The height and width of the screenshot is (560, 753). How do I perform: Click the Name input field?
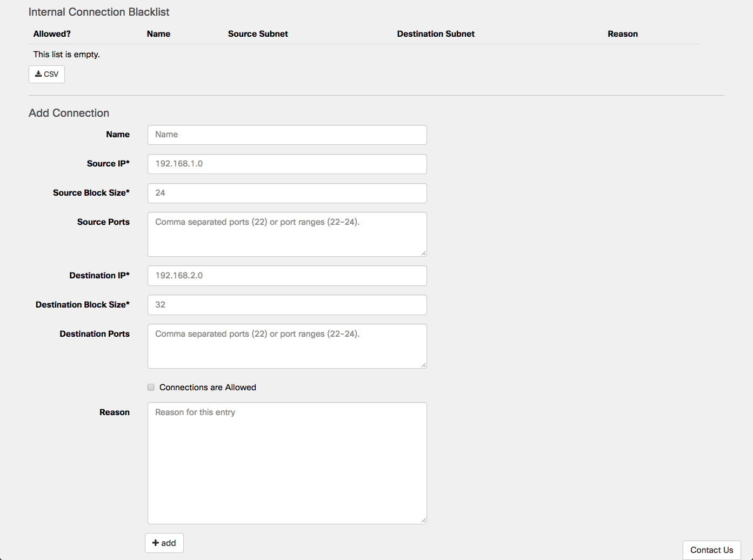(286, 135)
